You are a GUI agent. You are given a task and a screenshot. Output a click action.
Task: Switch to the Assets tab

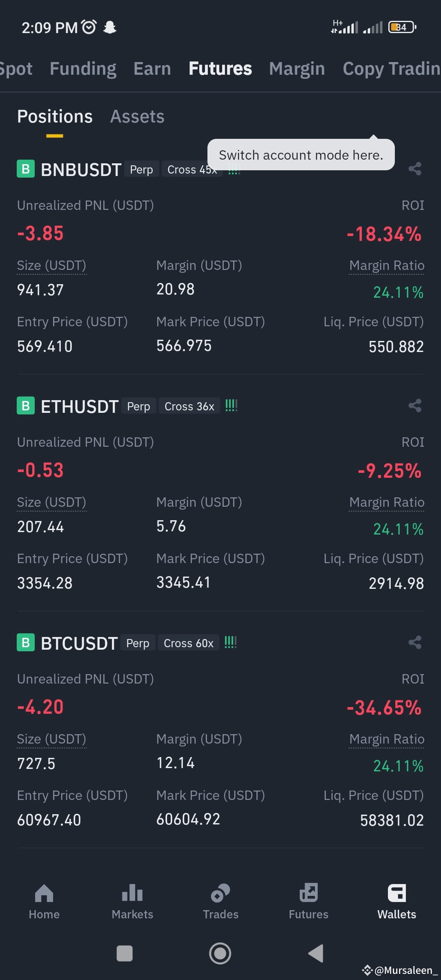[137, 117]
